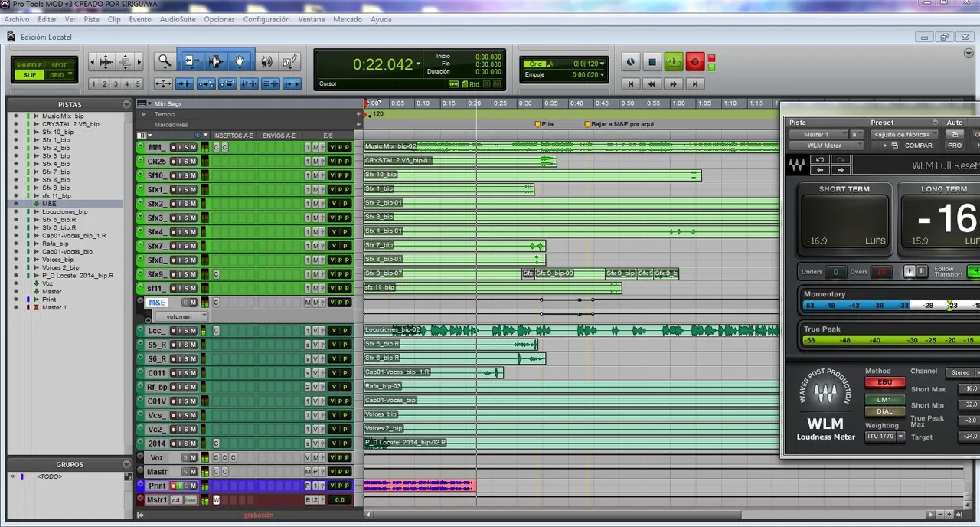Arm recording with the red Record button
The height and width of the screenshot is (527, 980).
695,61
